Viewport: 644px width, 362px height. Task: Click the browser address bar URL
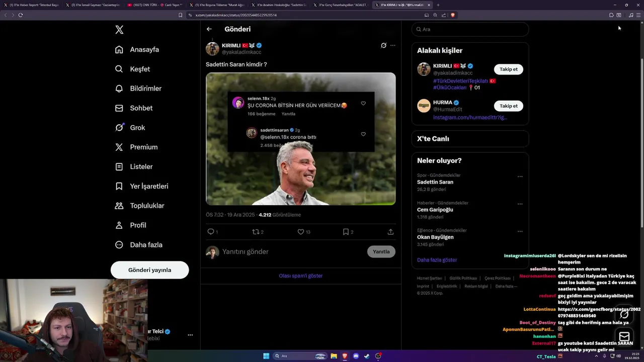click(x=236, y=15)
